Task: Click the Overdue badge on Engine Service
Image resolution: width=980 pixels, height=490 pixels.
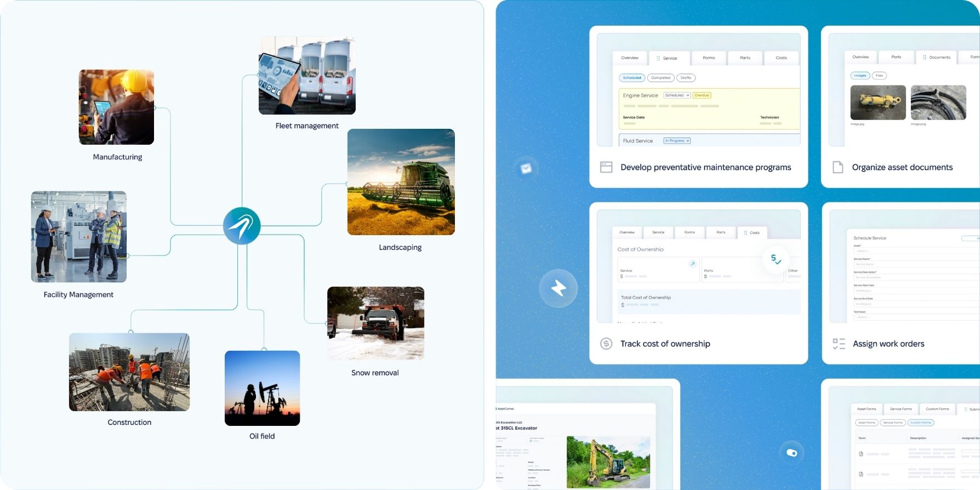Action: [702, 95]
